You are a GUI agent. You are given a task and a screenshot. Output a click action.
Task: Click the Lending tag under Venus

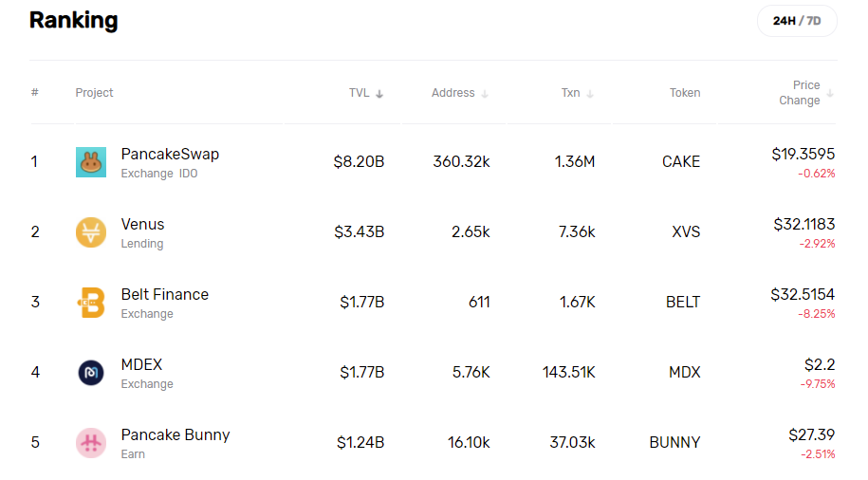tap(142, 244)
